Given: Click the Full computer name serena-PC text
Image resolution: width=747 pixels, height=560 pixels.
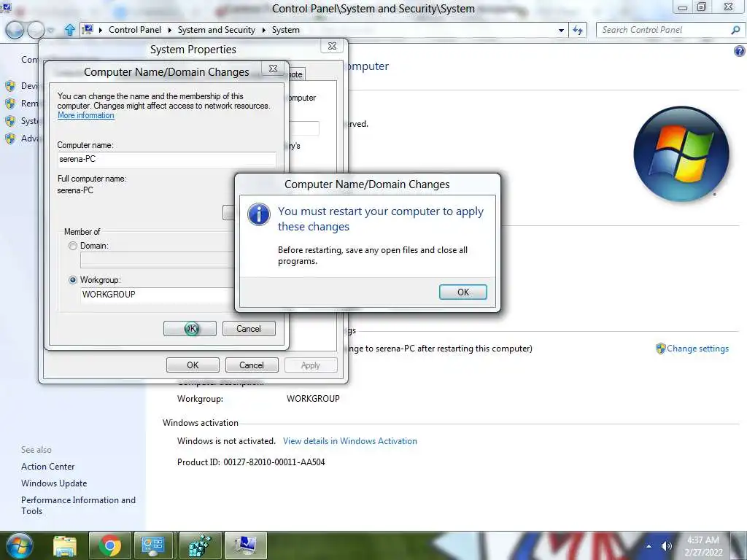Looking at the screenshot, I should [x=75, y=190].
